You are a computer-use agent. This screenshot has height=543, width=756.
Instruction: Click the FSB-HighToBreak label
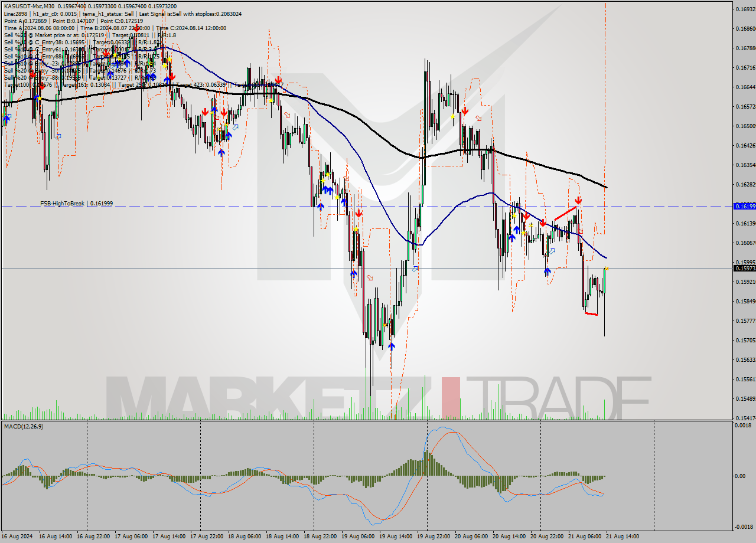(x=62, y=203)
